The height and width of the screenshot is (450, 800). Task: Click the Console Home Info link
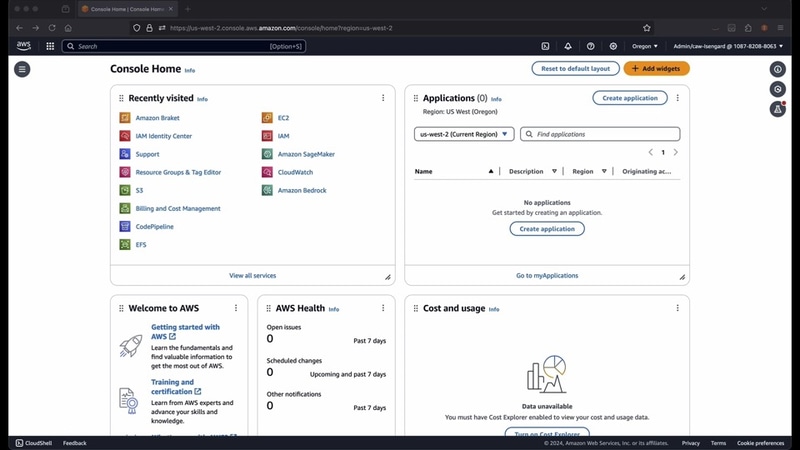pyautogui.click(x=190, y=70)
